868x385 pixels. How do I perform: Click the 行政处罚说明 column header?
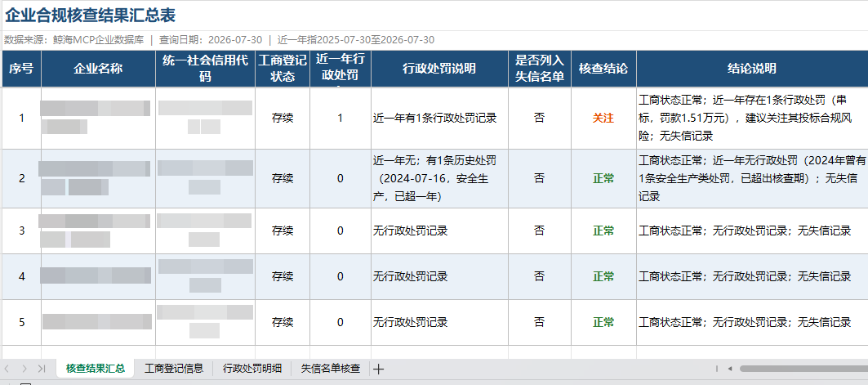click(x=439, y=69)
